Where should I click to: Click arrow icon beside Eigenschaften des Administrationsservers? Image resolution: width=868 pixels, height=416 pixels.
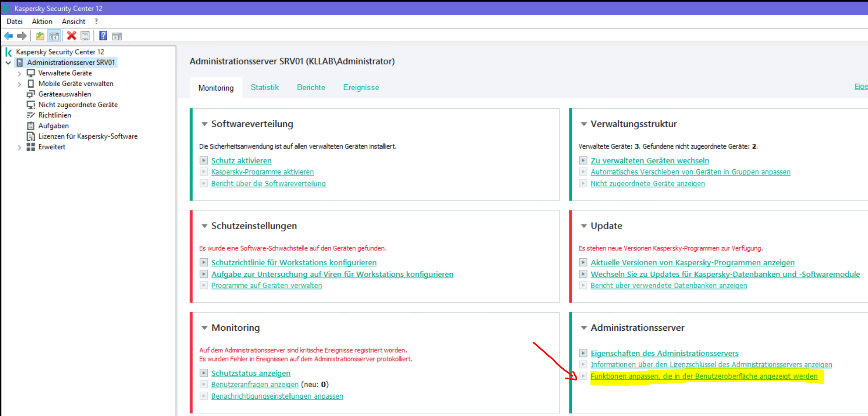(583, 353)
